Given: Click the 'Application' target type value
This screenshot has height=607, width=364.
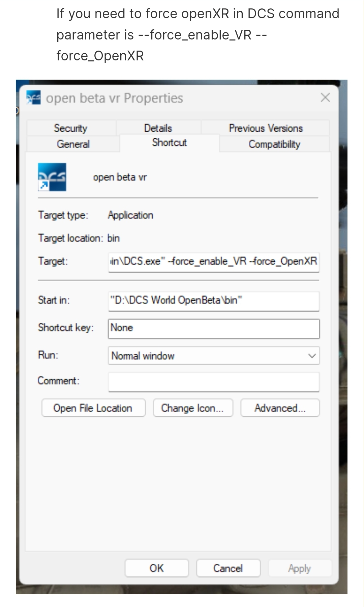Looking at the screenshot, I should pos(130,215).
